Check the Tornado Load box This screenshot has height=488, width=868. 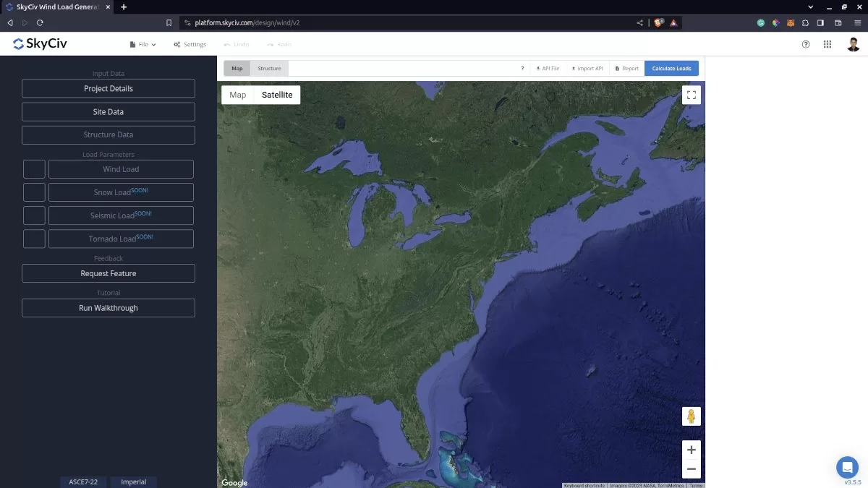pyautogui.click(x=33, y=238)
